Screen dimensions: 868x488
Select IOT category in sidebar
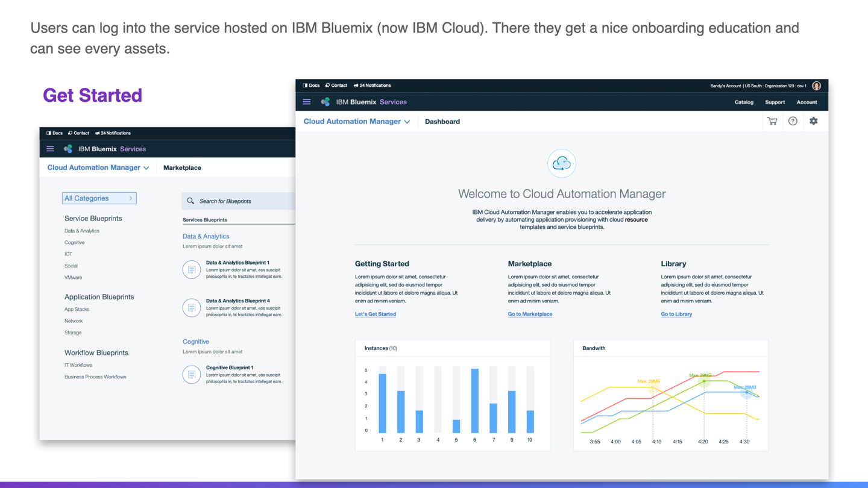pyautogui.click(x=68, y=254)
